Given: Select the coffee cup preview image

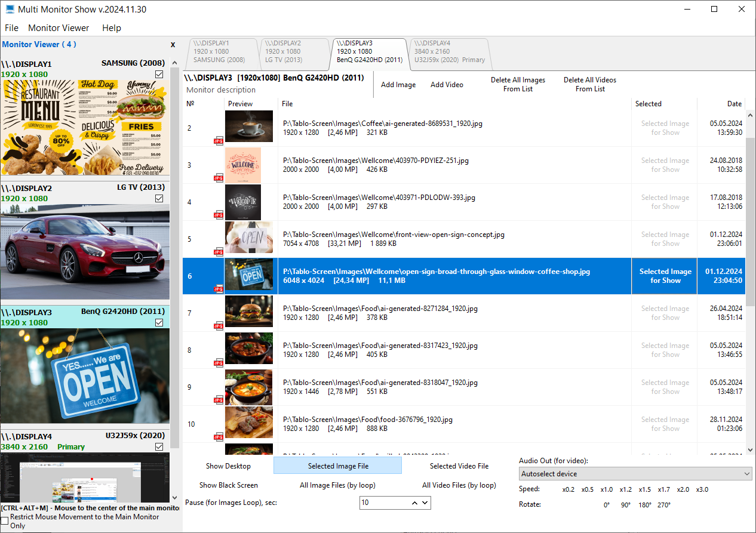Looking at the screenshot, I should (249, 127).
